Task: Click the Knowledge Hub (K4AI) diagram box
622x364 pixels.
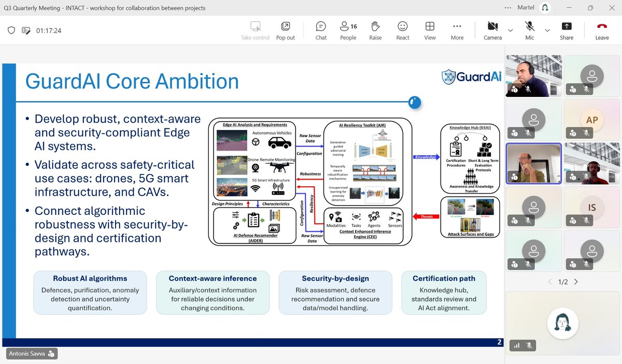Action: 469,158
